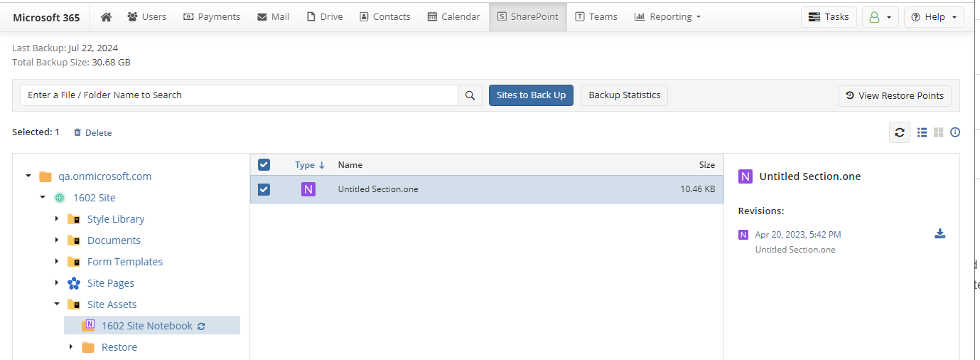Click the magnifier search icon

tap(470, 95)
